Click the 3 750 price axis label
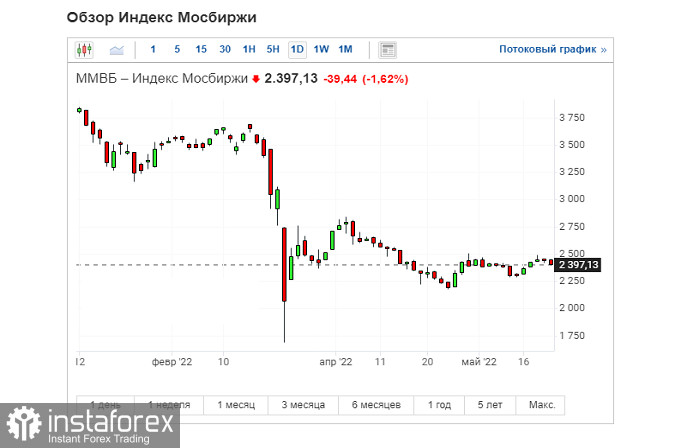The height and width of the screenshot is (448, 675). (572, 117)
